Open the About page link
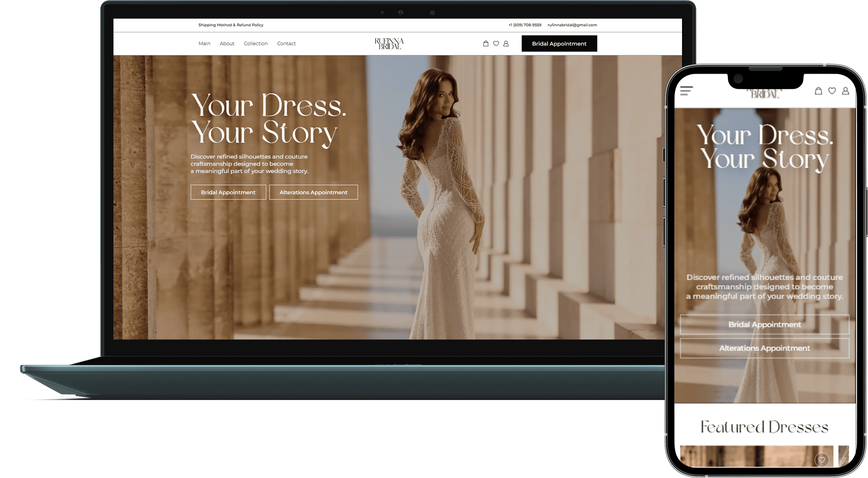 (227, 44)
